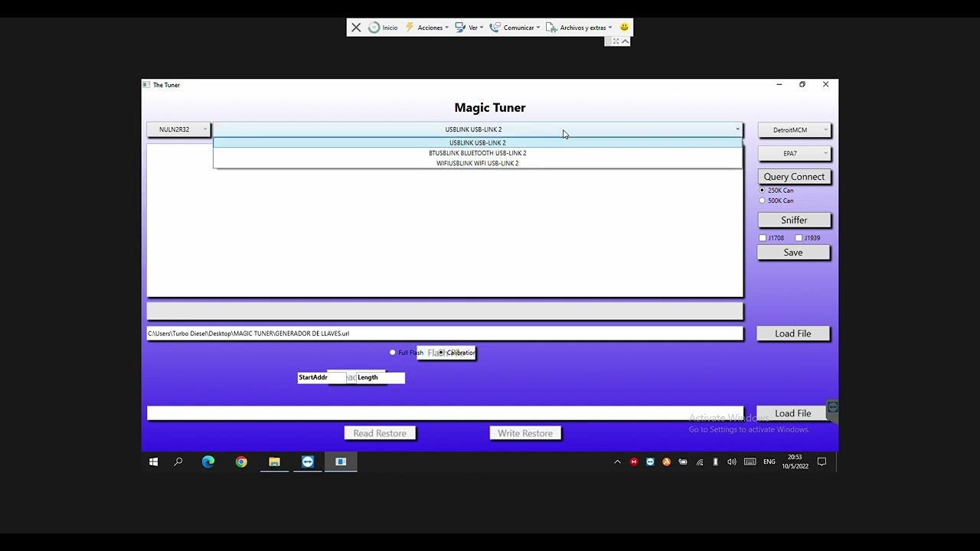
Task: Close the remote session with the X icon
Action: (x=356, y=28)
